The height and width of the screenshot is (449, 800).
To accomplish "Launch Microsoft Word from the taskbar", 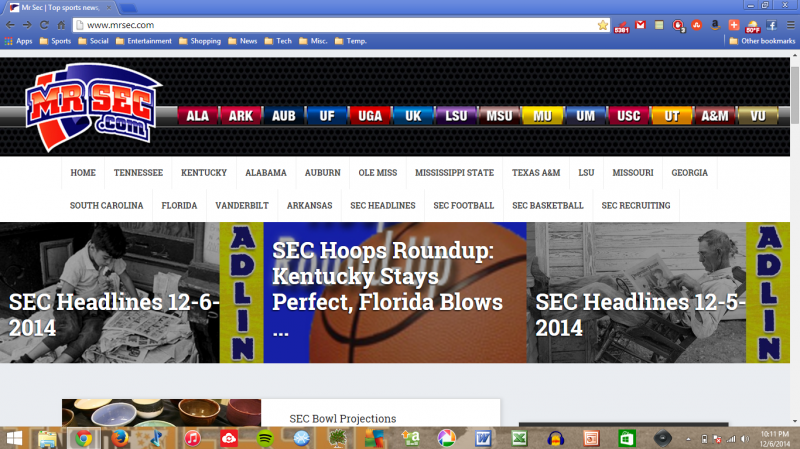I will point(483,438).
